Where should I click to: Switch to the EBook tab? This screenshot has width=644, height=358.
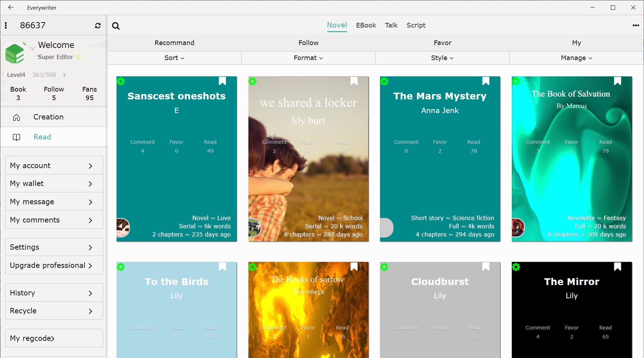[x=366, y=25]
